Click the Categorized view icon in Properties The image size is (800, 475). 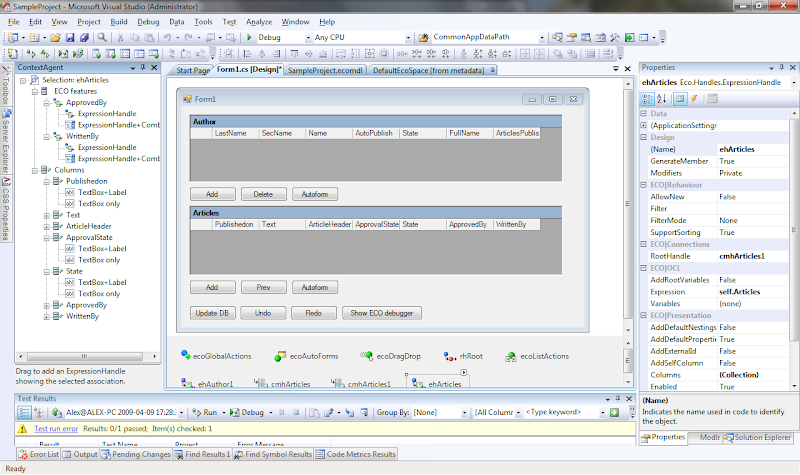click(x=647, y=98)
